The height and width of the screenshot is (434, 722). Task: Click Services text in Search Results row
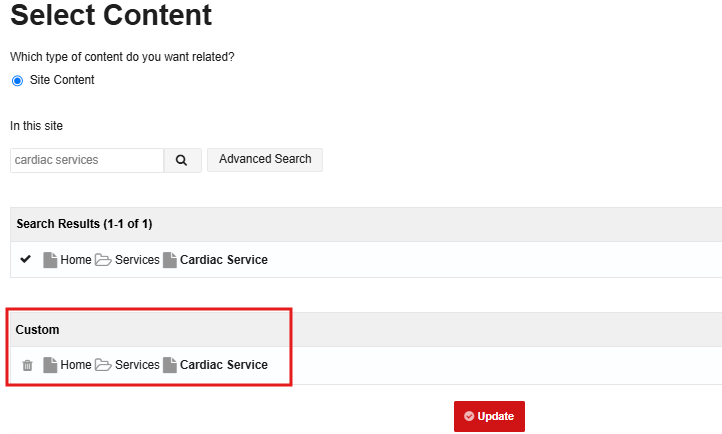coord(137,260)
